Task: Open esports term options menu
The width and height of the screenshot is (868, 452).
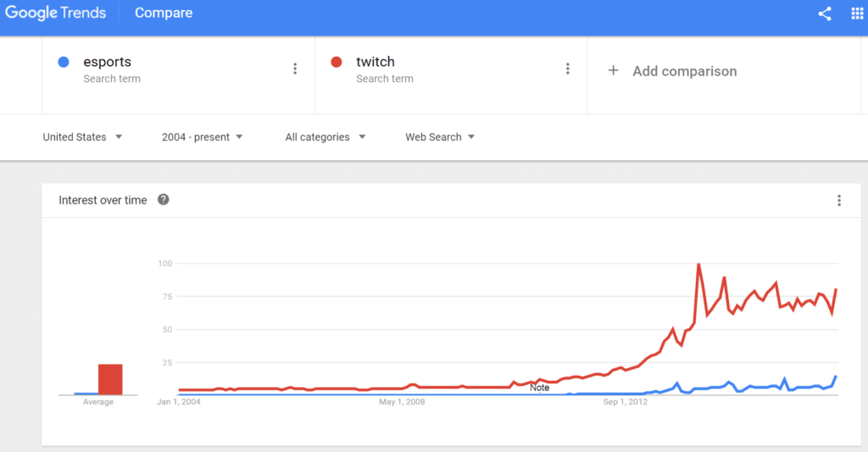Action: coord(295,69)
